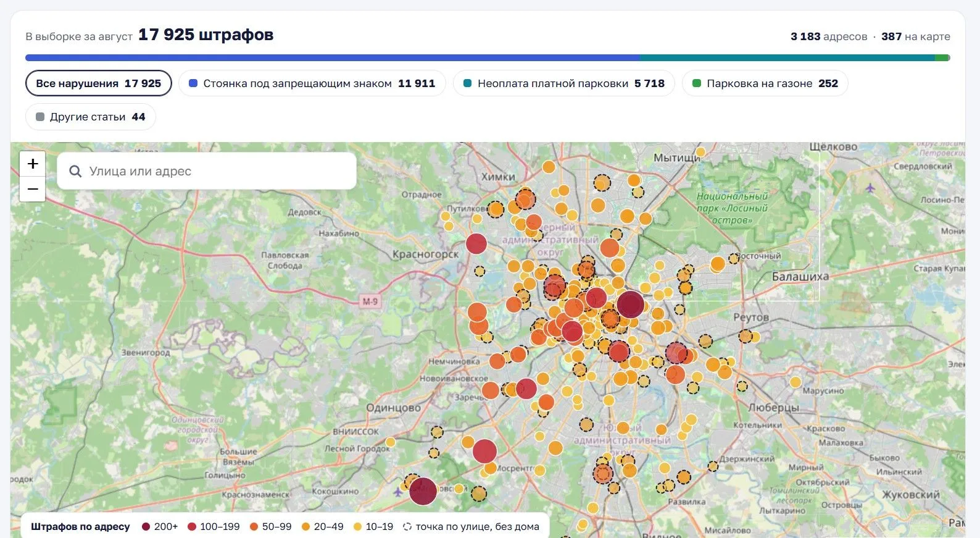Zoom in on the map
This screenshot has height=538, width=980.
pos(33,164)
